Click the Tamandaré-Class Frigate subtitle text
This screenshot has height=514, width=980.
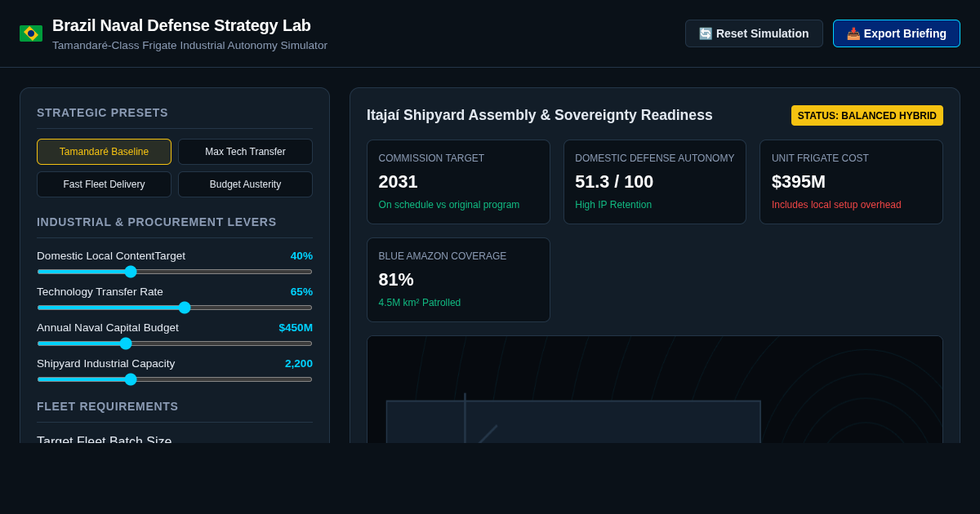pos(189,46)
